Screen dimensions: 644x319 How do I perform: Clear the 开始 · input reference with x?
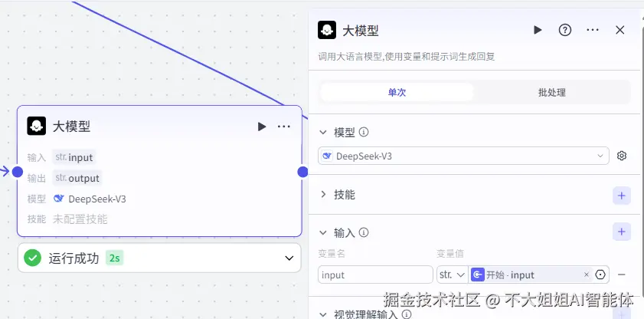[587, 275]
